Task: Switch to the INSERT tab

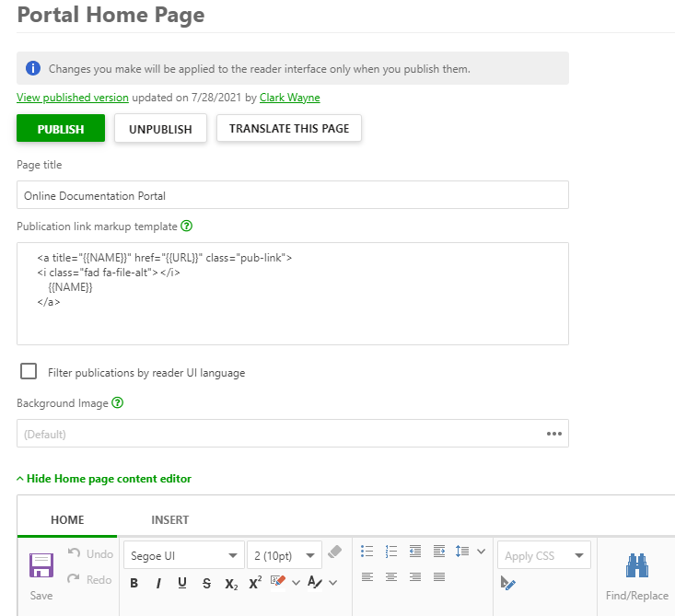Action: (x=169, y=520)
